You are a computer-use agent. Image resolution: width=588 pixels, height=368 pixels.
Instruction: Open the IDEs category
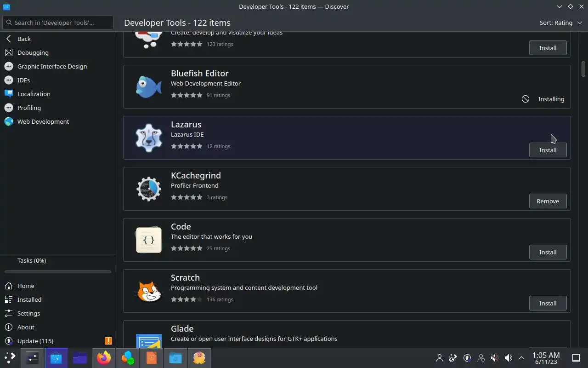(x=58, y=80)
